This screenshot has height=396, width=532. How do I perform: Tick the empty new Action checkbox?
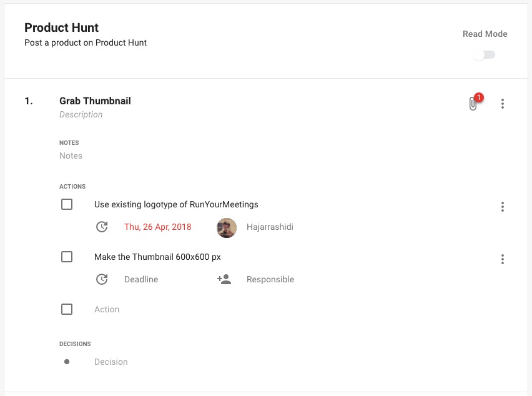[67, 309]
